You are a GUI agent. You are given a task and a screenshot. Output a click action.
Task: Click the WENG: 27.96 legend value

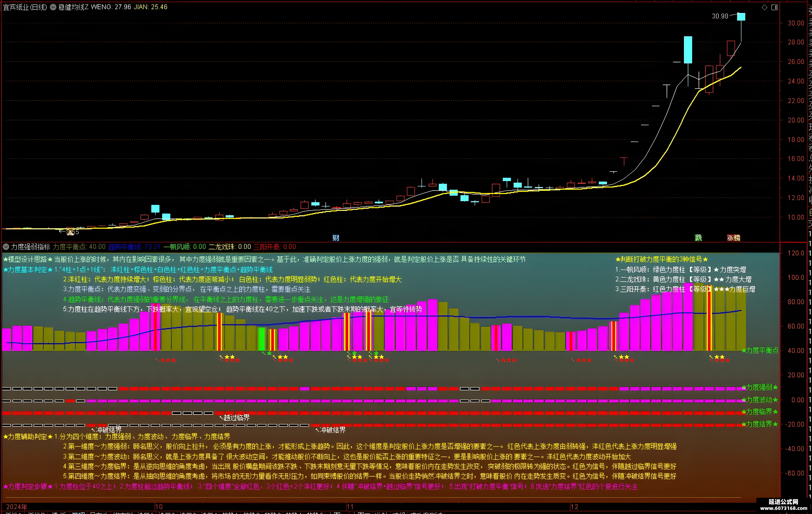pos(111,7)
